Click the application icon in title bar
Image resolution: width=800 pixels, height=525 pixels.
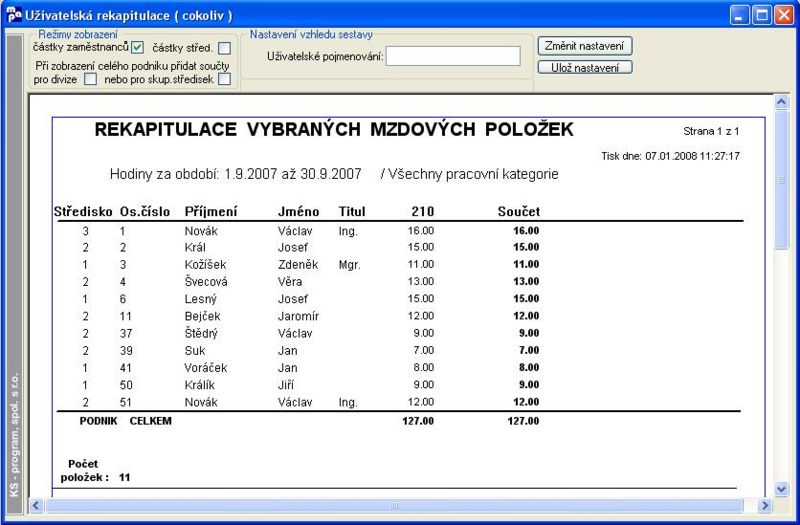(x=14, y=15)
